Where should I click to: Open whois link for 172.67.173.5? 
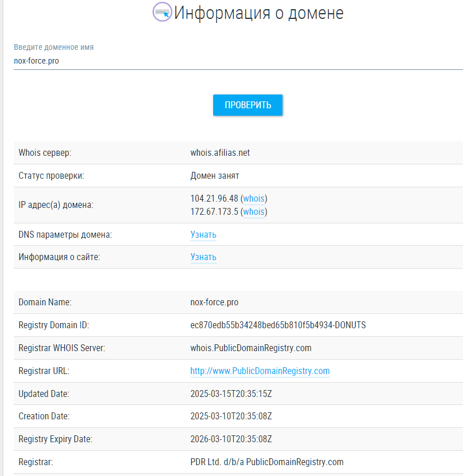coord(254,211)
